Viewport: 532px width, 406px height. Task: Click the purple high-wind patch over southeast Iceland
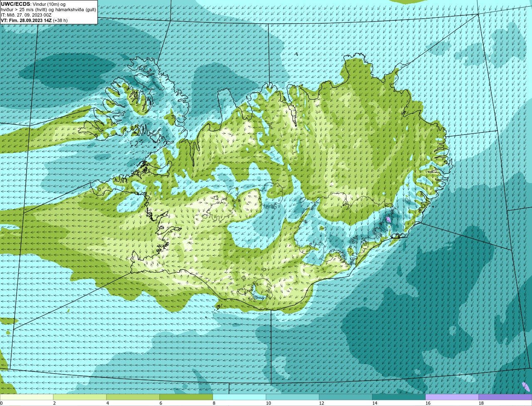click(x=388, y=219)
